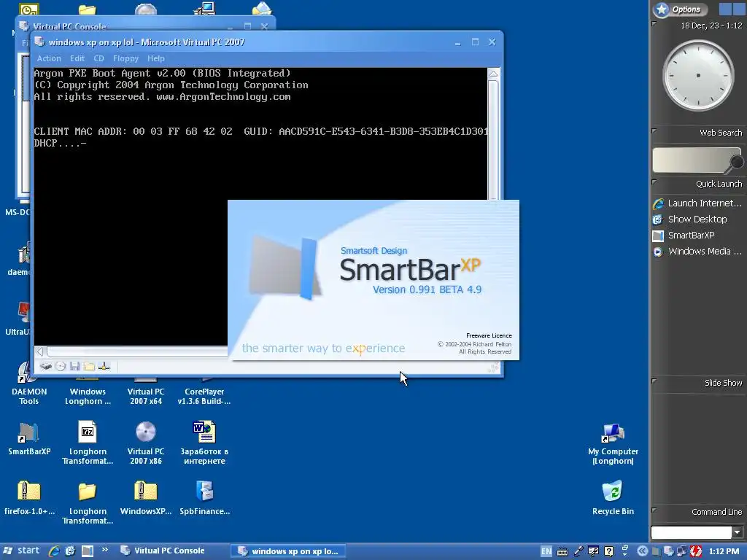Open the Edit menu in Virtual PC
This screenshot has width=747, height=560.
[77, 58]
